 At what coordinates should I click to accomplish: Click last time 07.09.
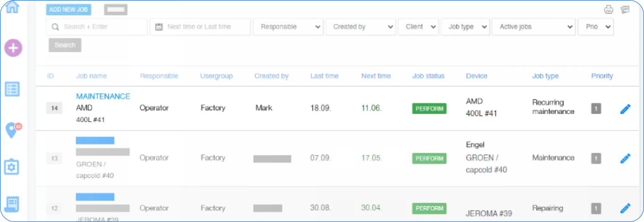click(321, 158)
